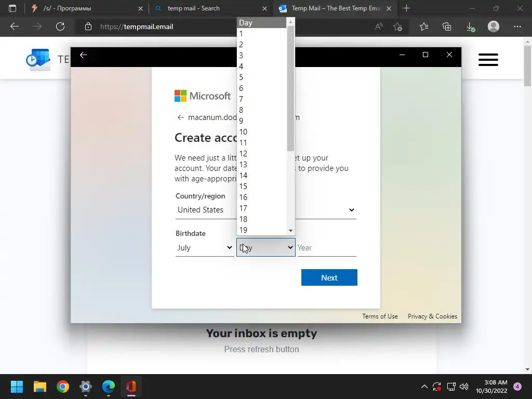Open the Temp Mail hamburger menu

(488, 60)
